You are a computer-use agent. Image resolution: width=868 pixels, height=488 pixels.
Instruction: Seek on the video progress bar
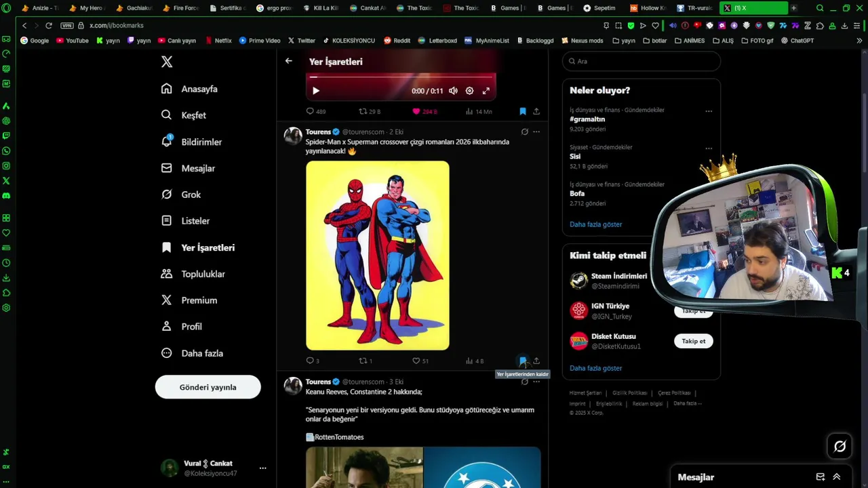(401, 77)
